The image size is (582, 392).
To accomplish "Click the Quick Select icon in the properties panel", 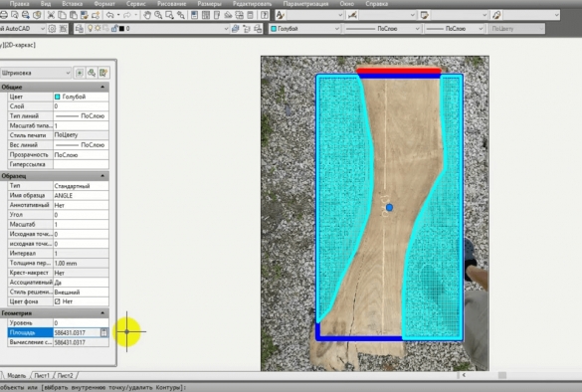I will 103,73.
